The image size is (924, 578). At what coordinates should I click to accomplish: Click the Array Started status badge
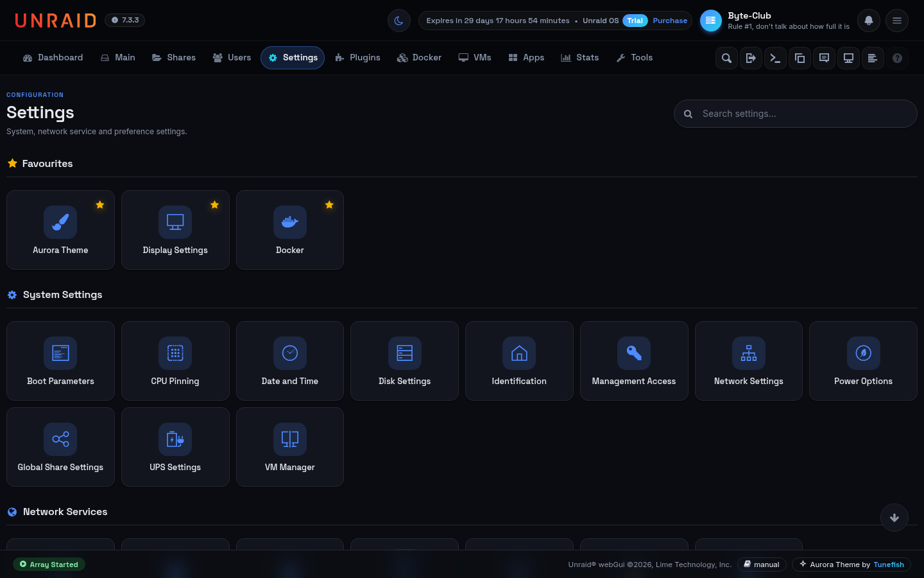click(x=49, y=565)
